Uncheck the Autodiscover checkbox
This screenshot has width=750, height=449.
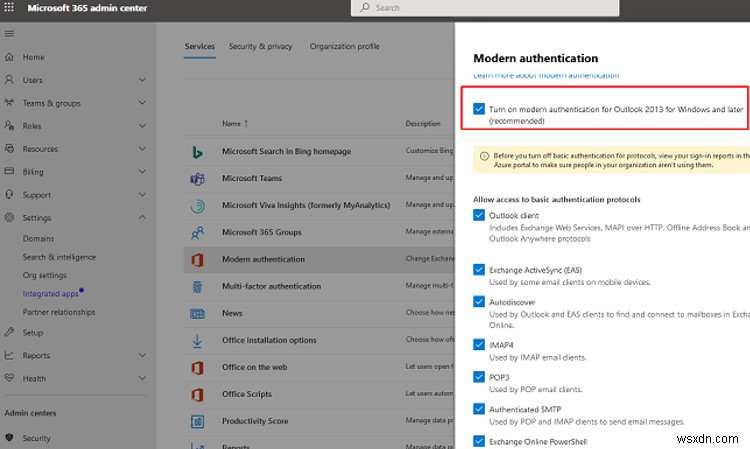(x=479, y=301)
